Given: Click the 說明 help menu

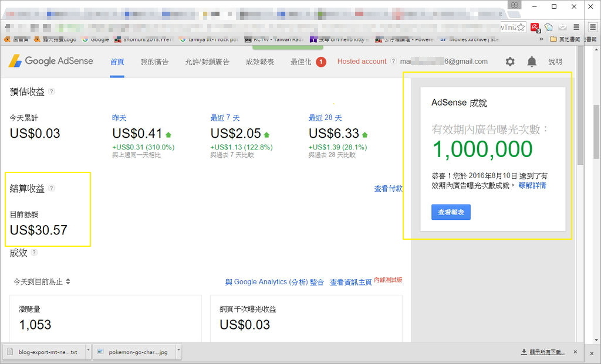Looking at the screenshot, I should coord(555,62).
